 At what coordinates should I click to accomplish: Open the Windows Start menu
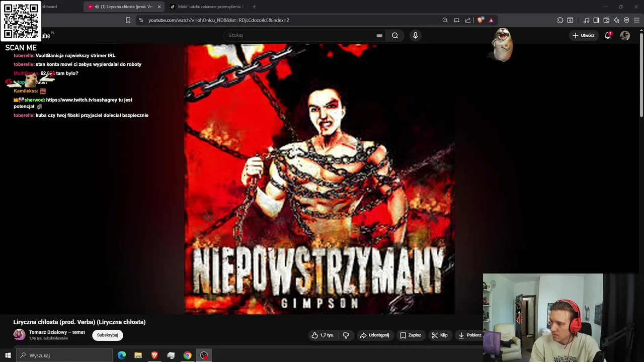tap(8, 355)
